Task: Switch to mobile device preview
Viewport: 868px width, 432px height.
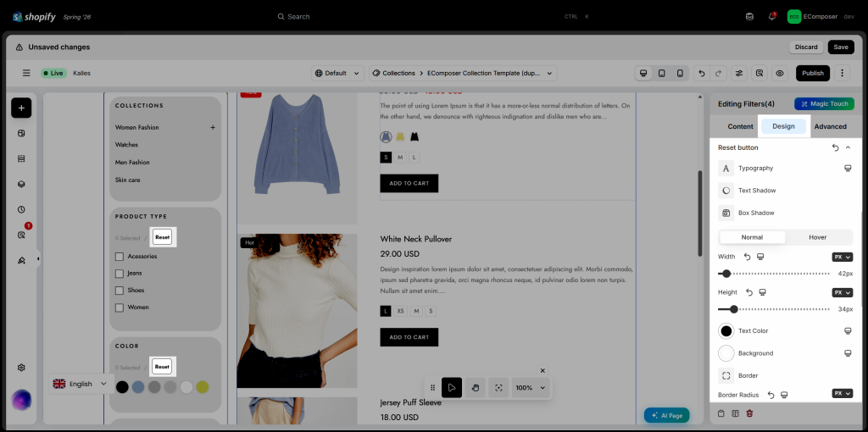Action: 680,73
